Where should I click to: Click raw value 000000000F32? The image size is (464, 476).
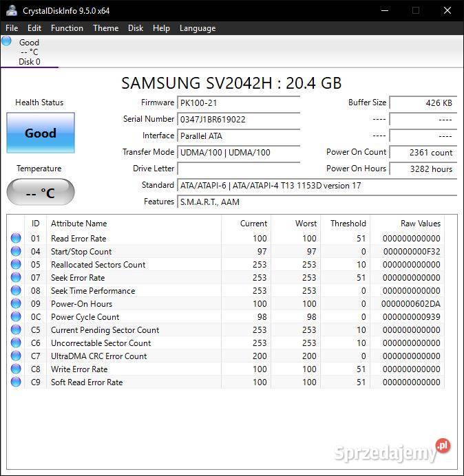tap(412, 252)
